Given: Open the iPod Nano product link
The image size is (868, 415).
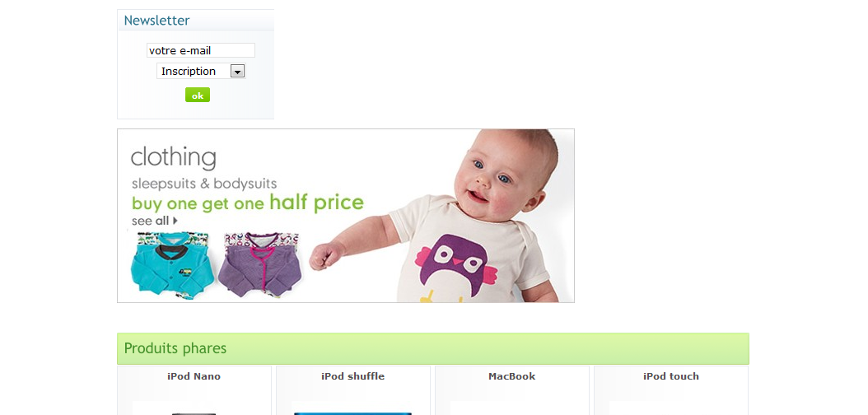Looking at the screenshot, I should pos(194,376).
